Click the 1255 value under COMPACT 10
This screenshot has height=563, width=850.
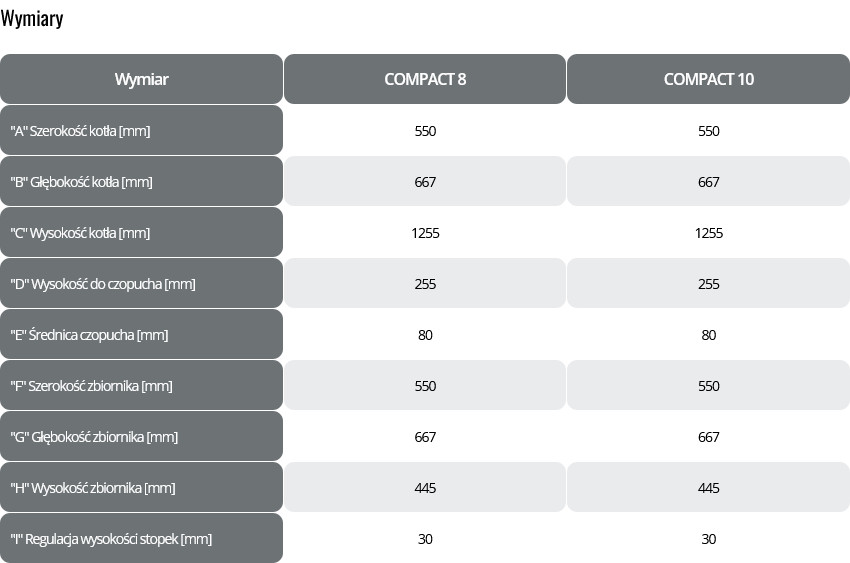pos(708,233)
